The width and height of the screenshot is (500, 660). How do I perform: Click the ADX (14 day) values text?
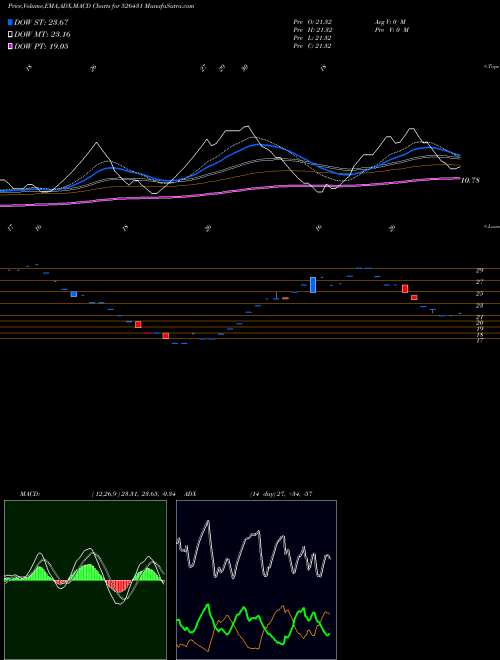pyautogui.click(x=281, y=494)
